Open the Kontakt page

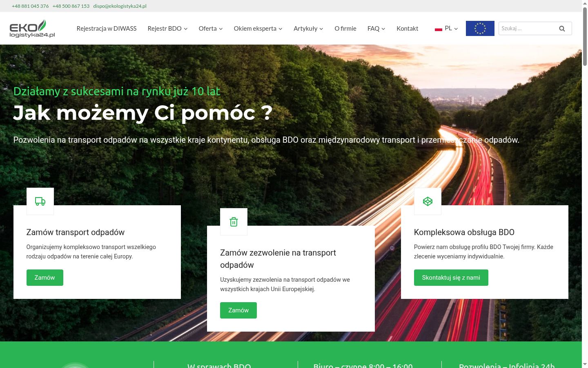click(x=408, y=29)
